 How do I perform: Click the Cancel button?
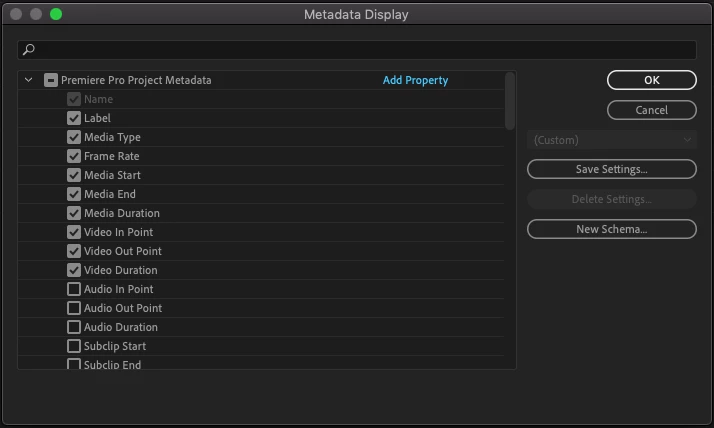[x=652, y=110]
